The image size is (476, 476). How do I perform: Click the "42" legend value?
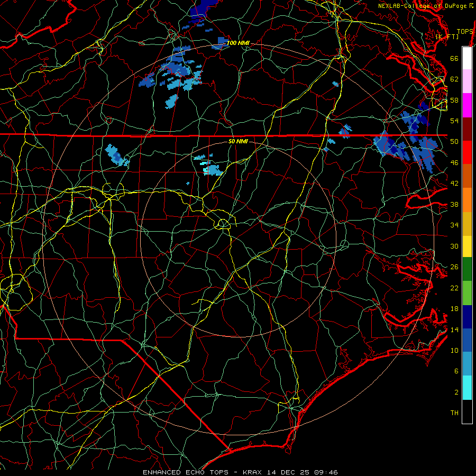[x=454, y=184]
